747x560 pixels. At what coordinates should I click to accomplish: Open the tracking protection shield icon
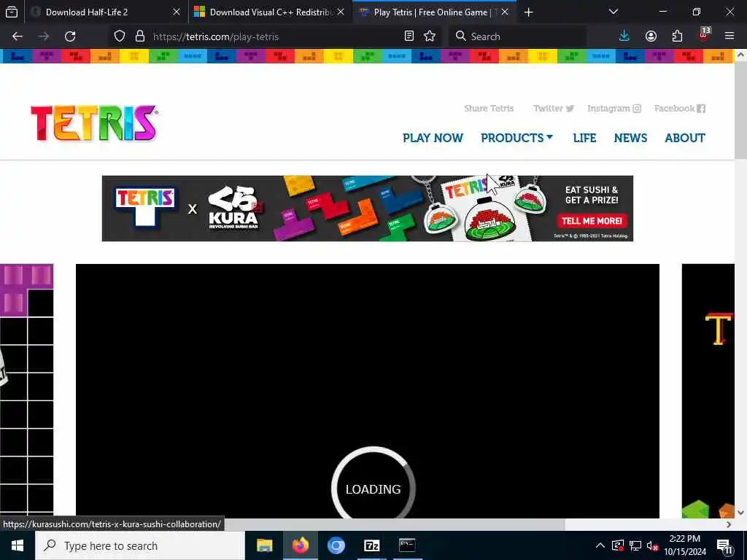tap(120, 36)
